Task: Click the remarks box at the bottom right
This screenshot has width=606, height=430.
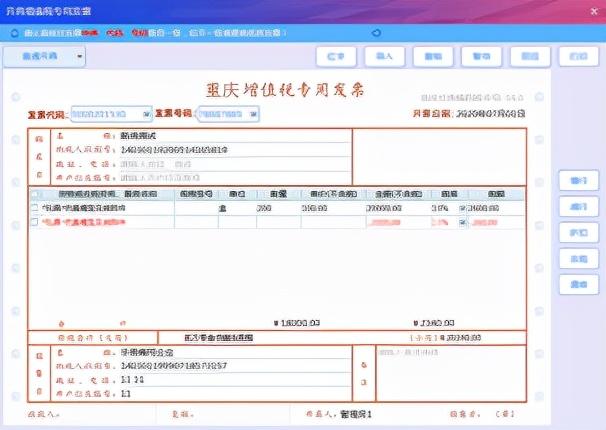Action: [451, 373]
